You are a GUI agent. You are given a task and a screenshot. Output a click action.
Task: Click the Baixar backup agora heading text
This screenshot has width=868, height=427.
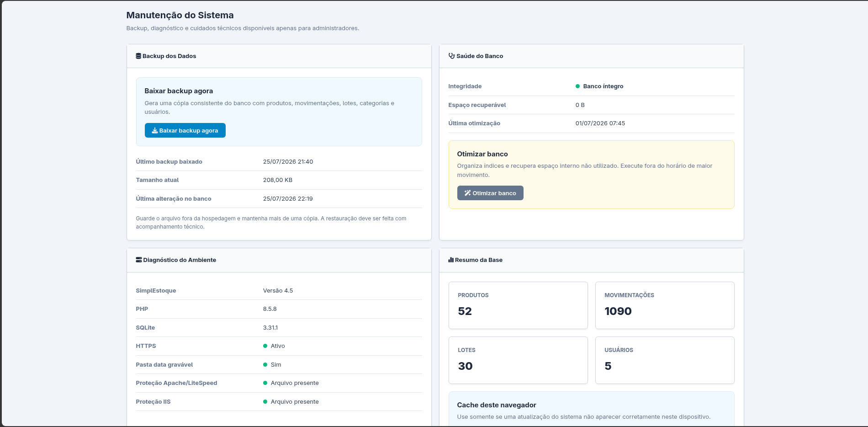(x=179, y=91)
